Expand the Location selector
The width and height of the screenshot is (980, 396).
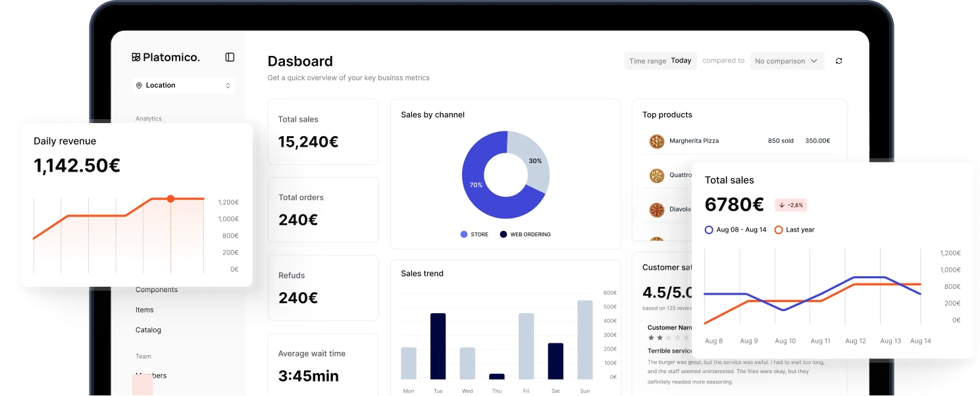point(183,85)
